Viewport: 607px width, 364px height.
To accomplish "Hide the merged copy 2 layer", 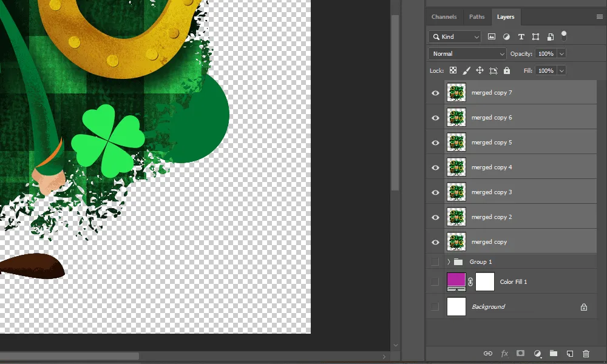I will 435,217.
